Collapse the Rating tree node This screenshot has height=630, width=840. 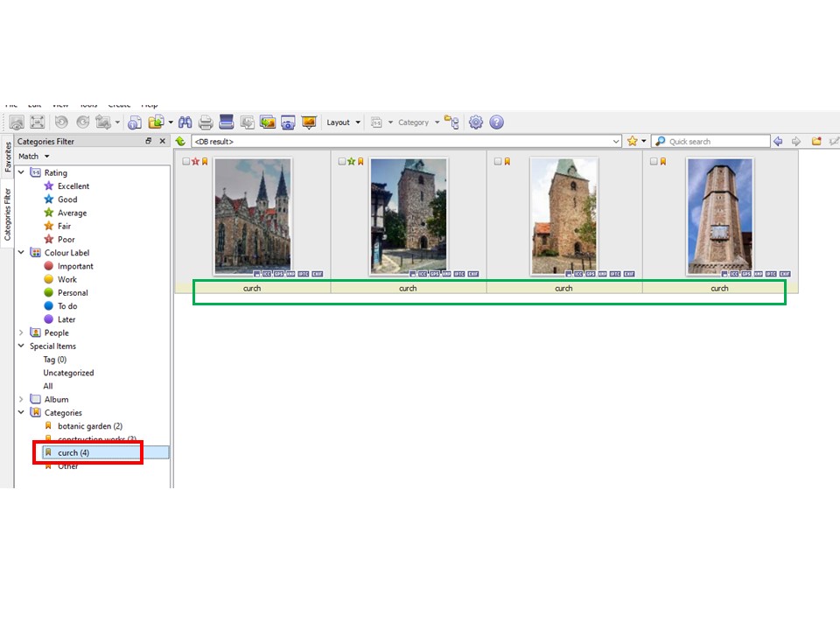click(x=21, y=172)
